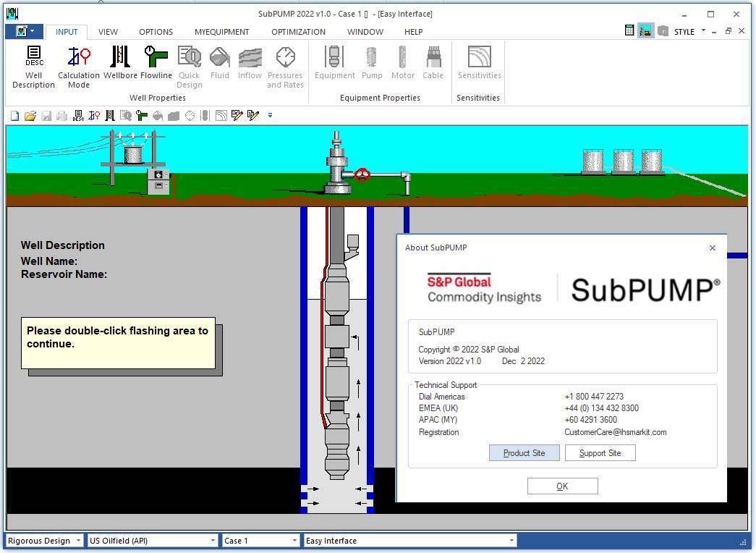Screen dimensions: 756x553
Task: Select the Calculation Mode tool
Action: coord(78,65)
